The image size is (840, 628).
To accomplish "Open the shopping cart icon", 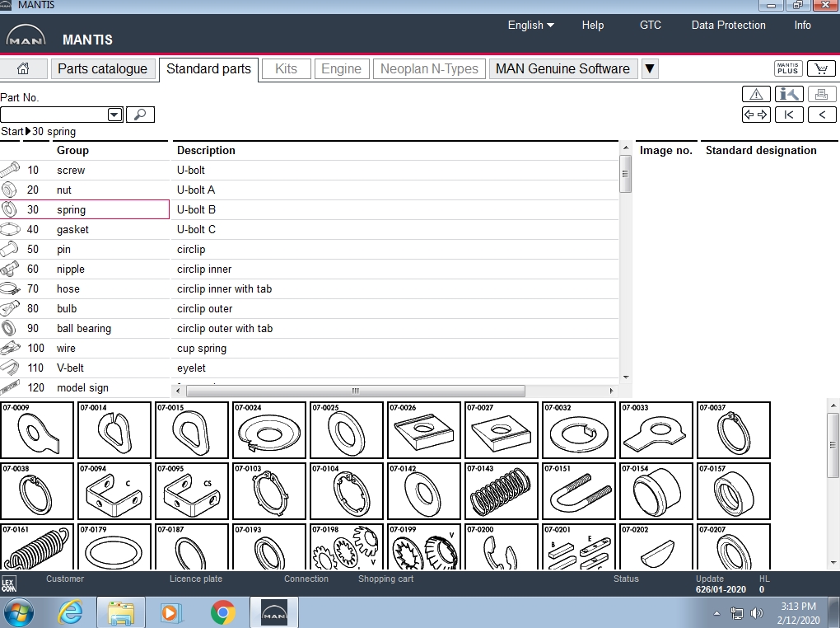I will [821, 68].
